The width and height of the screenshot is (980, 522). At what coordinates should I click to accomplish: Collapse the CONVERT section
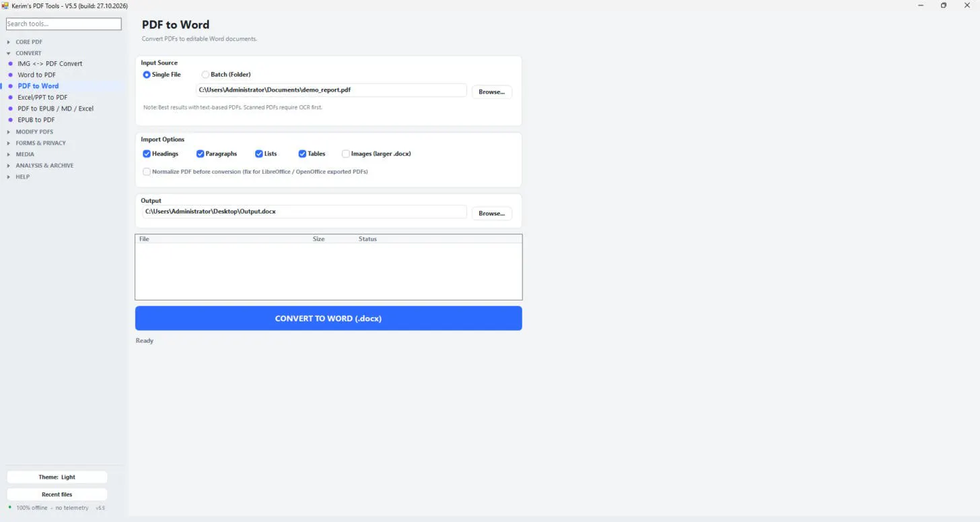28,53
